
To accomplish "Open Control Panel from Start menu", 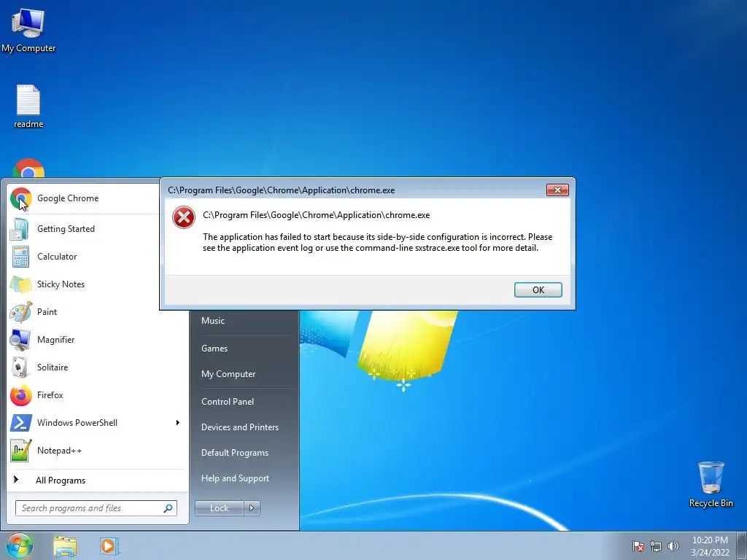I will [x=228, y=402].
